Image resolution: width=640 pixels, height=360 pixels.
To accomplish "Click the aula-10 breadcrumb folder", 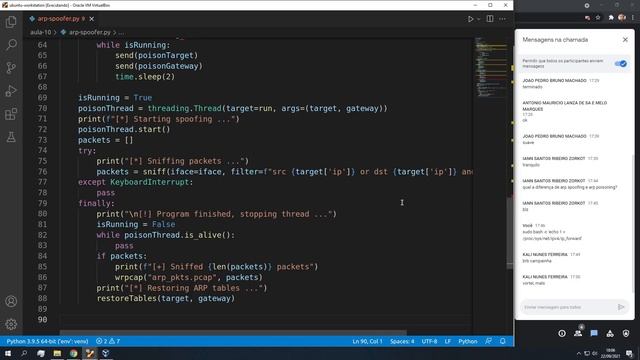I will click(40, 32).
